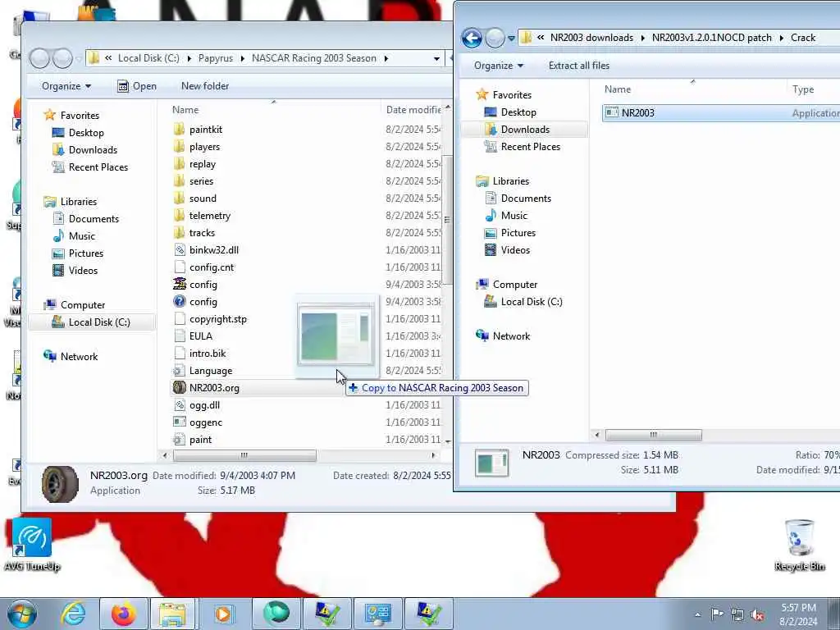This screenshot has height=630, width=840.
Task: Expand NR2003 downloads breadcrumb arrow
Action: (643, 38)
